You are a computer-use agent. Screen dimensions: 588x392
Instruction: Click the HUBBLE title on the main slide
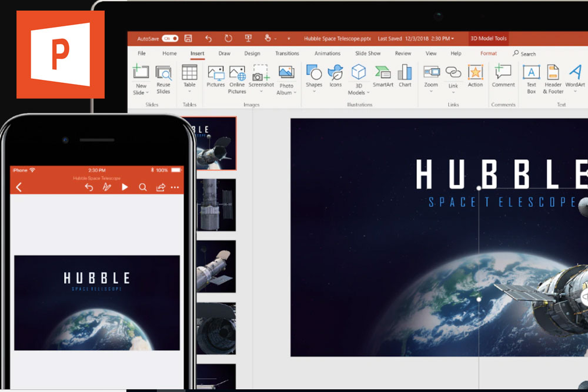tap(502, 174)
